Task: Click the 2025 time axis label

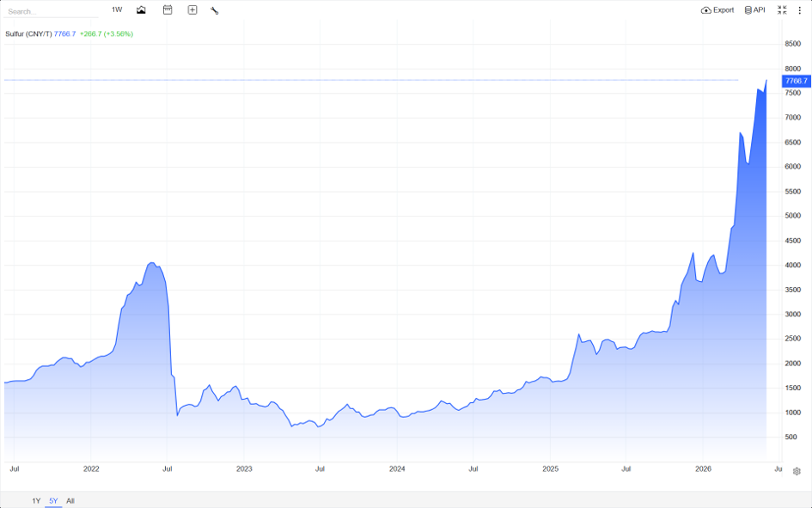Action: tap(551, 468)
